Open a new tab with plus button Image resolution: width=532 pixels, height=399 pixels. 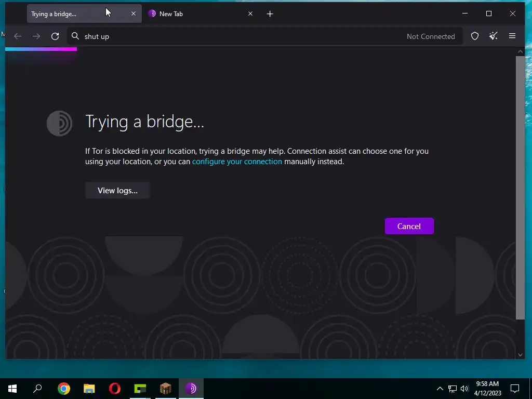(270, 14)
